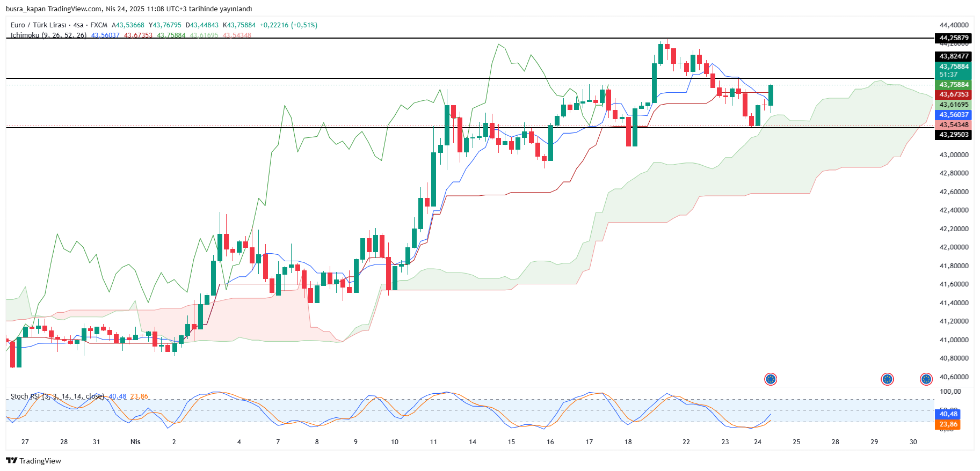Viewport: 980px width, 471px height.
Task: Click the pink 43,54348 price axis label
Action: [x=954, y=125]
